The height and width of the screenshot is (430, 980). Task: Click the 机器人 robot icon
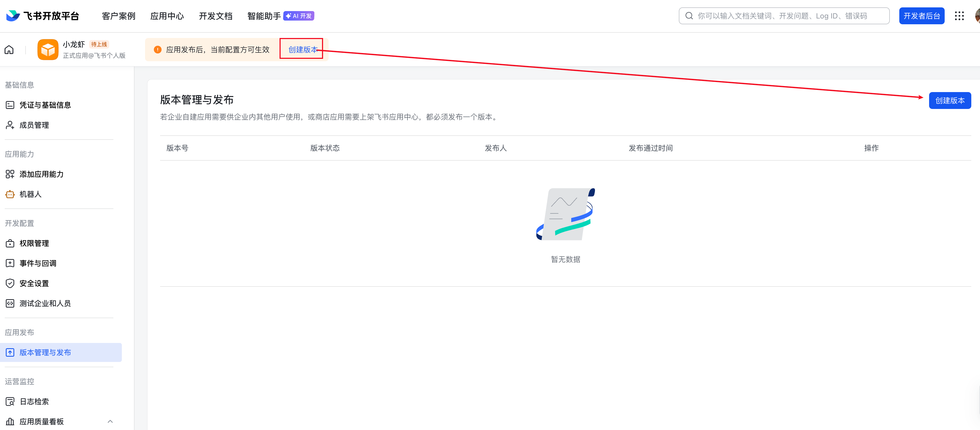tap(10, 194)
